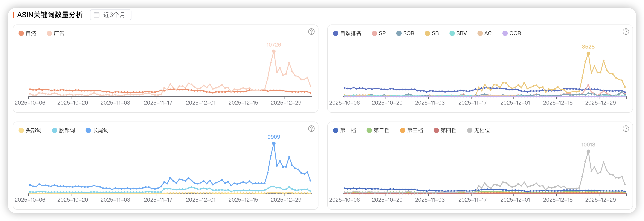The width and height of the screenshot is (644, 221).
Task: Click the 10726 peak point on 广告 line
Action: point(274,51)
